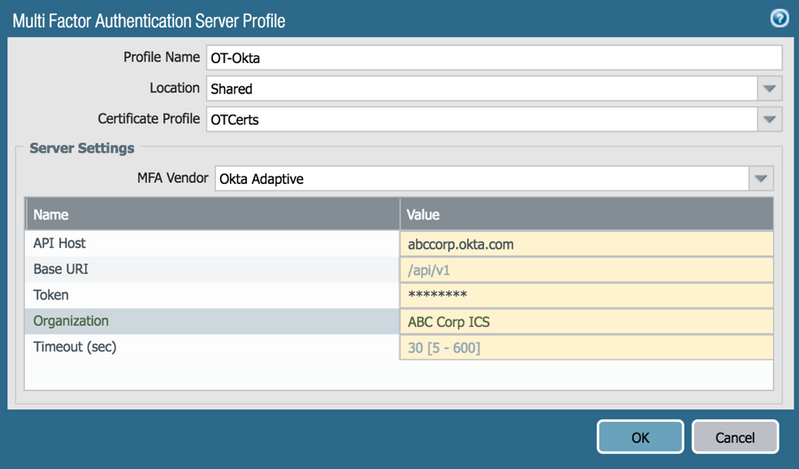Click the Location field showing Shared
The image size is (799, 469).
[480, 88]
